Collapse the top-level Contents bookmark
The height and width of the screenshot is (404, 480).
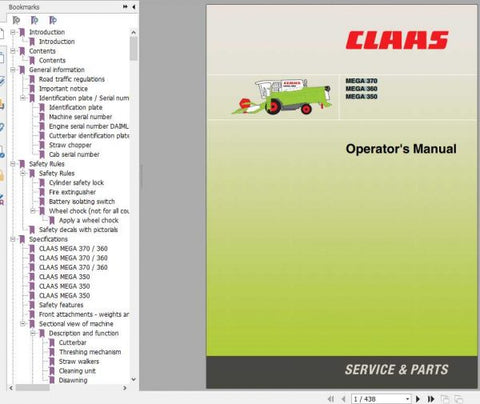point(13,51)
